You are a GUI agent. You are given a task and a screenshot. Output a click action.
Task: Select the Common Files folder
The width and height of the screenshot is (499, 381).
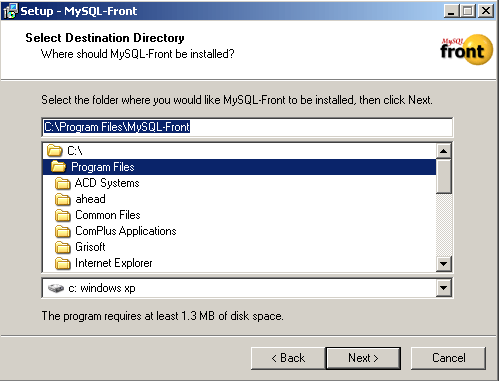239,215
